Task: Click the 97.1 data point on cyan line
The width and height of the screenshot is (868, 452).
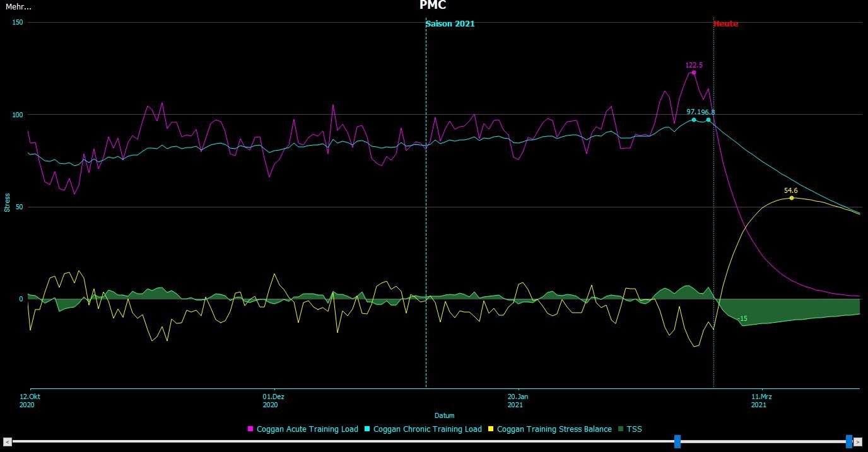Action: pyautogui.click(x=694, y=120)
